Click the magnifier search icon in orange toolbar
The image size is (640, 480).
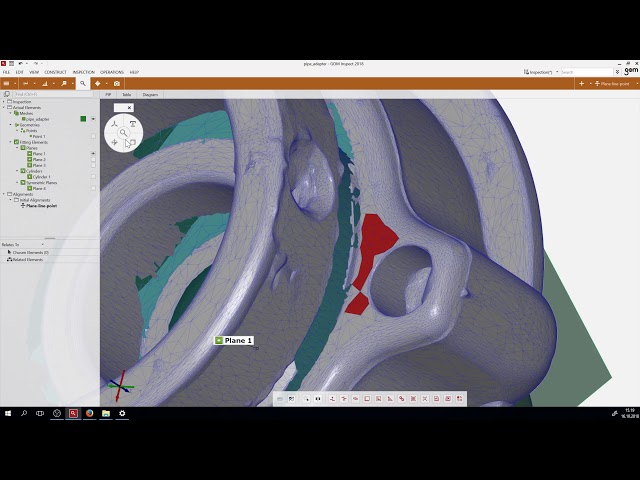tap(82, 83)
